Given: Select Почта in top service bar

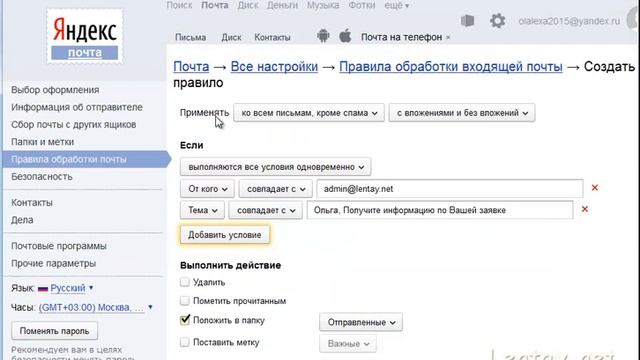Looking at the screenshot, I should 215,5.
